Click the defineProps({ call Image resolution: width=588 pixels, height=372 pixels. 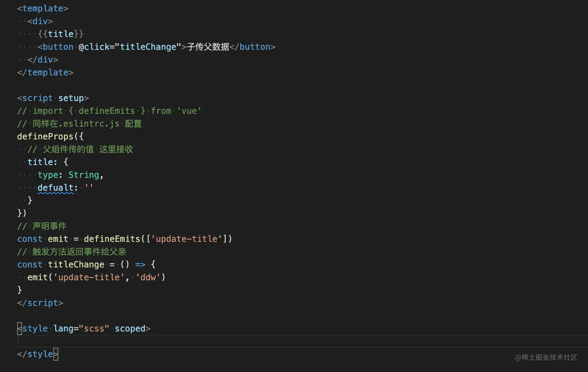(50, 137)
